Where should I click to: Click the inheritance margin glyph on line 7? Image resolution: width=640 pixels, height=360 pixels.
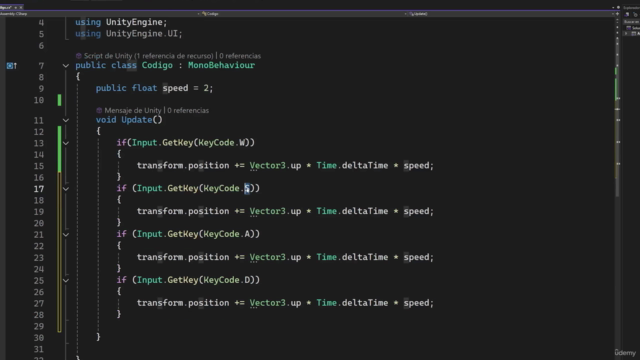11,65
